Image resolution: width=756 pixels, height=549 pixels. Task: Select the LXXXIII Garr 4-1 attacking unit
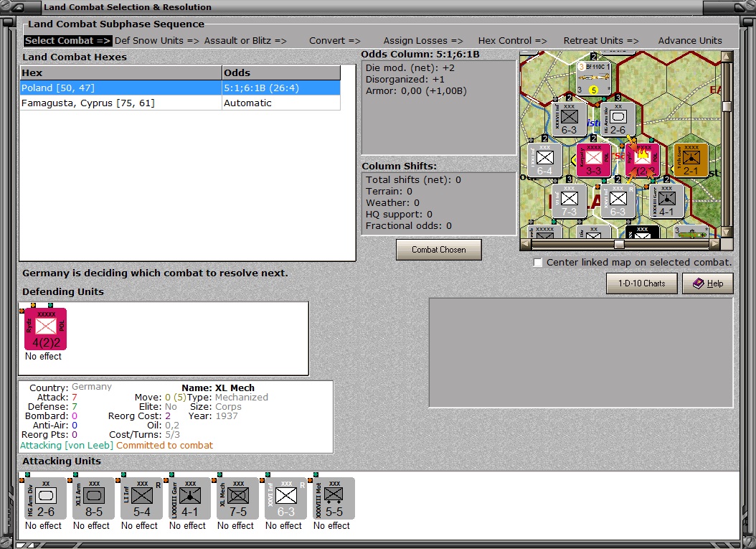click(189, 499)
